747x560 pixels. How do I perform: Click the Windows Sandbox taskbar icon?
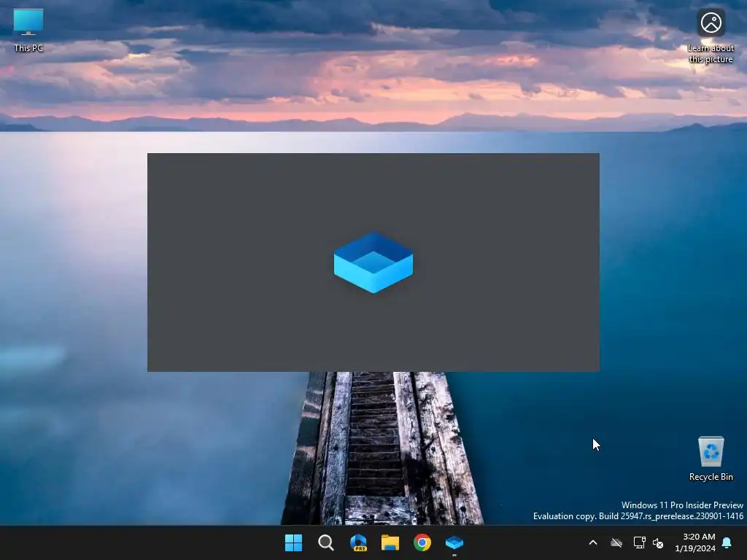coord(454,542)
